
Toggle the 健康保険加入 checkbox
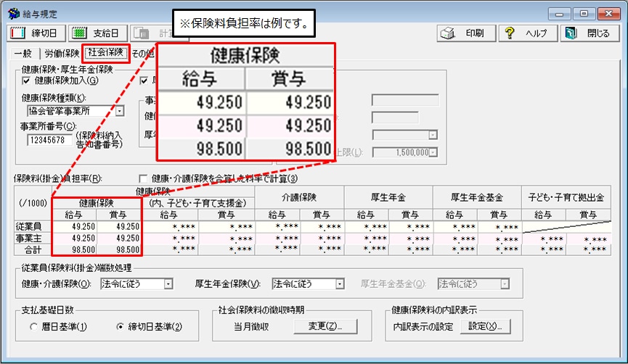point(27,81)
